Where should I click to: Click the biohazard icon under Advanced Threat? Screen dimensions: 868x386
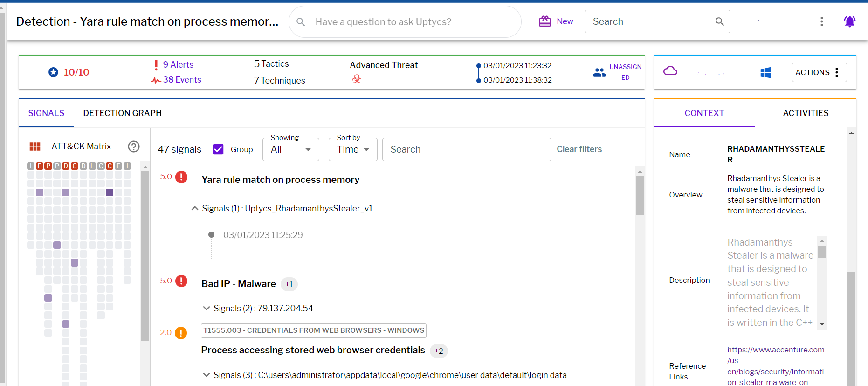[357, 79]
